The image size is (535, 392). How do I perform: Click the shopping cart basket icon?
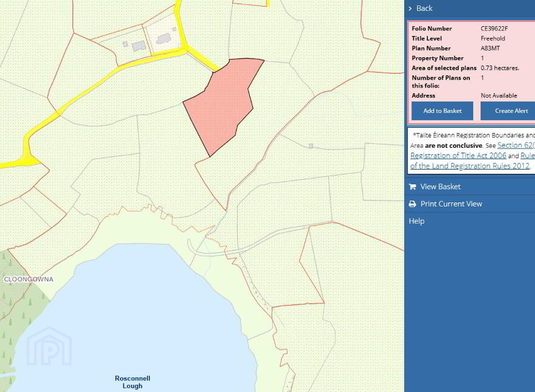coord(412,187)
